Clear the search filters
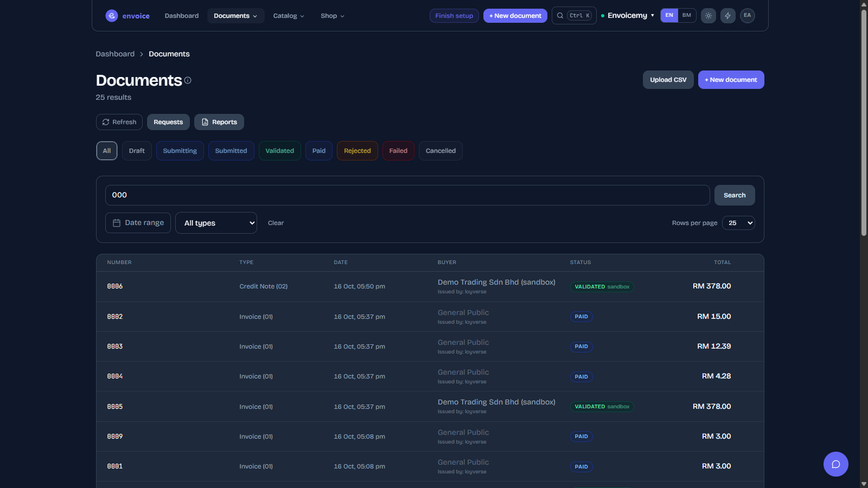868x488 pixels. tap(276, 223)
